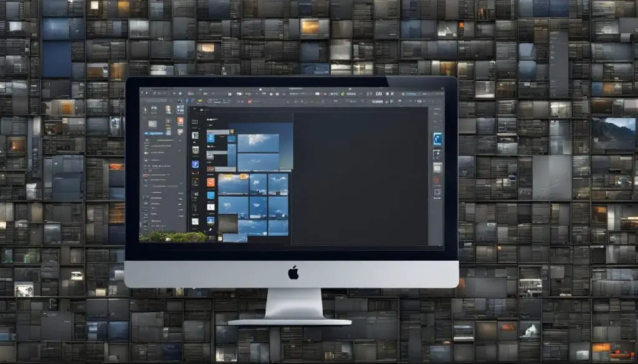Click the orange icon in left panel grid
638x364 pixels.
(x=180, y=121)
